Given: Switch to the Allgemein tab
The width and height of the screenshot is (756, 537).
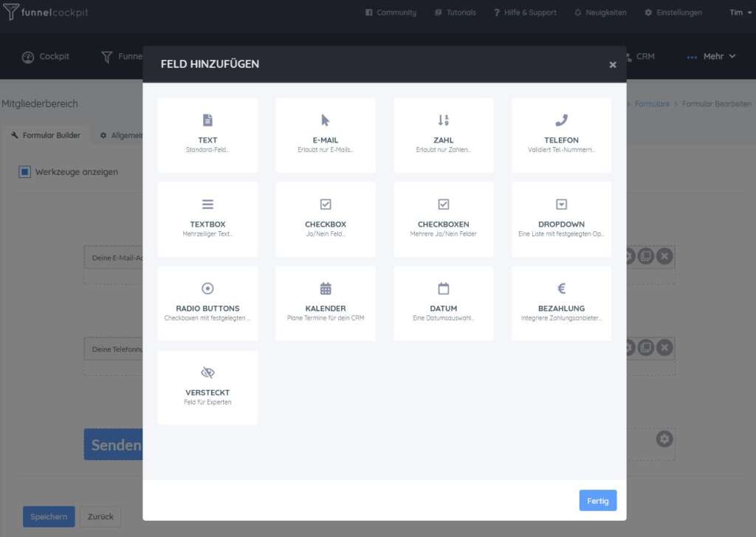Looking at the screenshot, I should pos(121,135).
